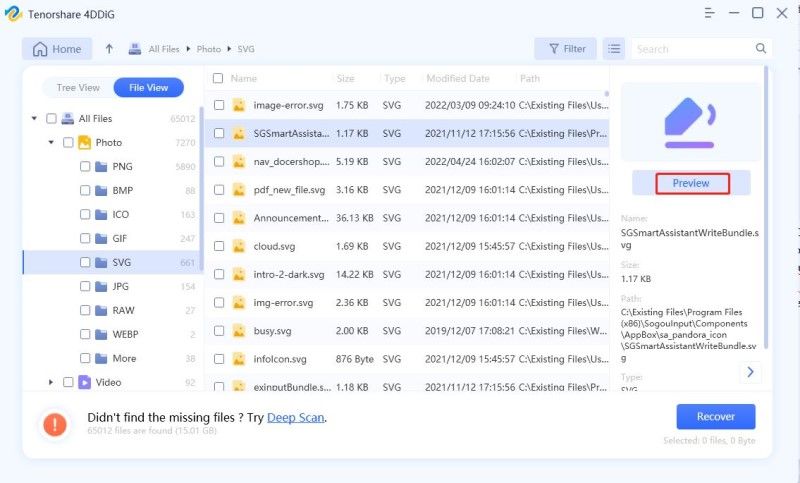Image resolution: width=800 pixels, height=483 pixels.
Task: Click the category tree scrollbar
Action: click(x=202, y=189)
